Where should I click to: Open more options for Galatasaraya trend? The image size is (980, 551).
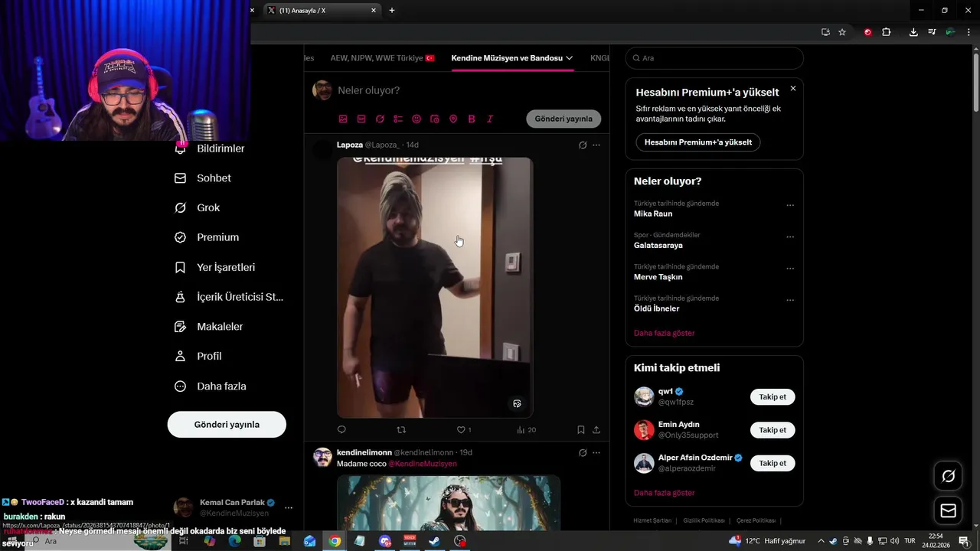(x=790, y=236)
